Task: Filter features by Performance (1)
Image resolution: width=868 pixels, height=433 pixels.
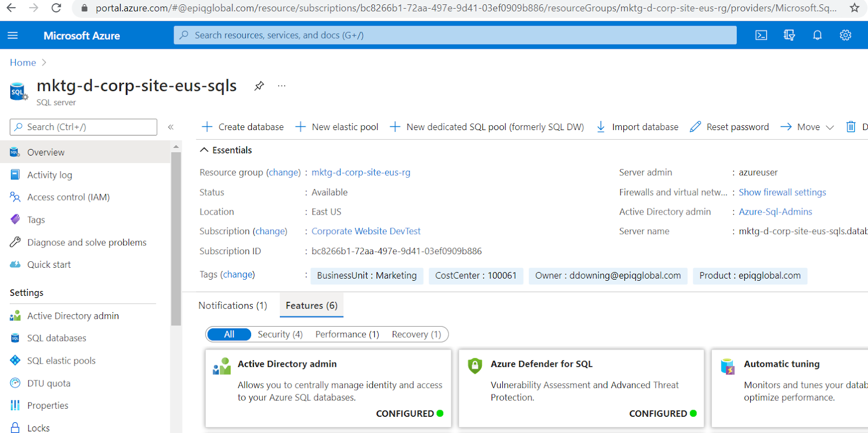Action: click(347, 334)
